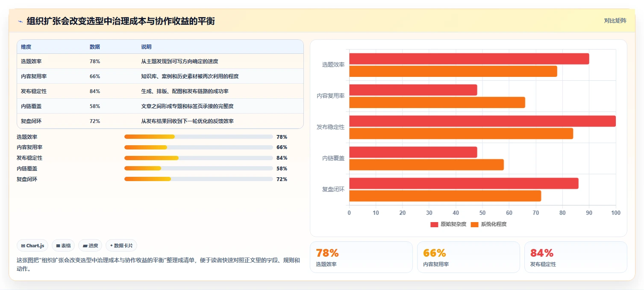The height and width of the screenshot is (290, 644).
Task: Click the 58% value beside 内链覆盖 progress
Action: 282,169
